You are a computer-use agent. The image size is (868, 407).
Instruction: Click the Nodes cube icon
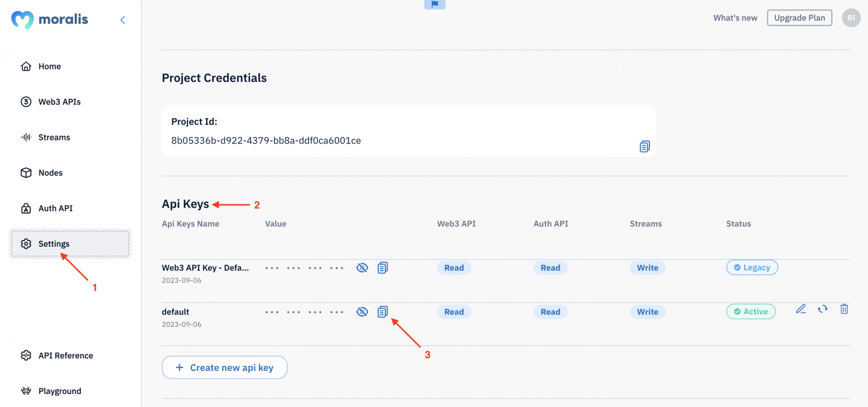click(26, 173)
